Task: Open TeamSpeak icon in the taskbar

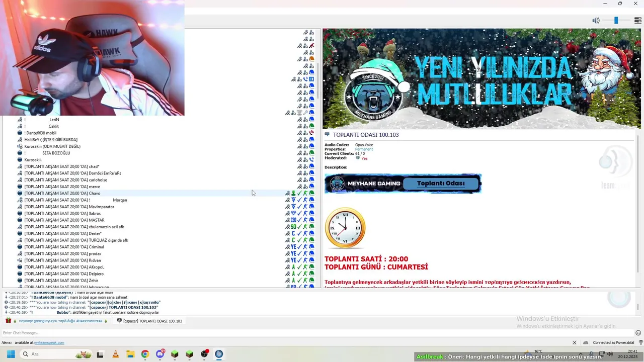Action: (219, 354)
